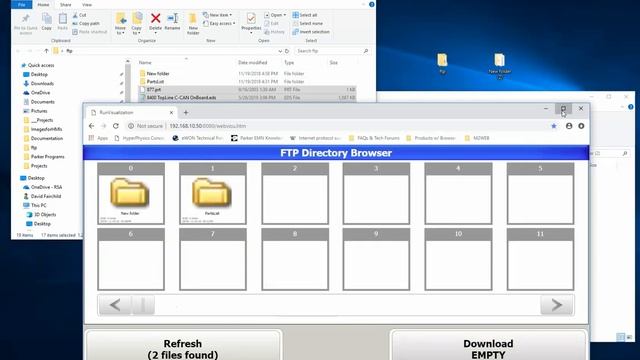The height and width of the screenshot is (360, 640).
Task: Switch to Home ribbon tab in File Explorer
Action: (43, 4)
